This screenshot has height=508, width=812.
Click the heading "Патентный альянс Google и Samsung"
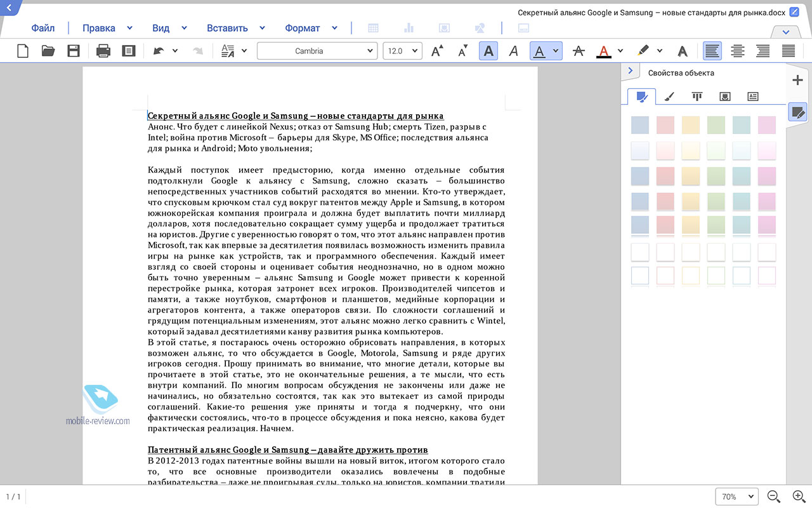click(288, 450)
